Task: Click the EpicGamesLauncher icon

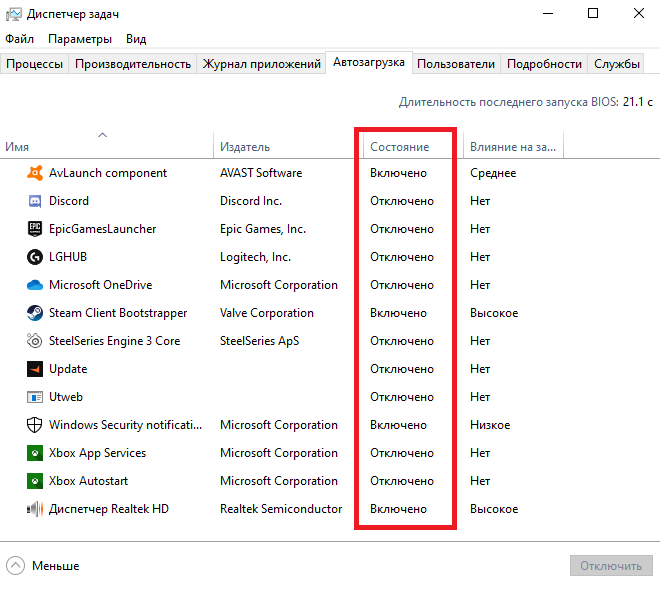Action: [35, 229]
